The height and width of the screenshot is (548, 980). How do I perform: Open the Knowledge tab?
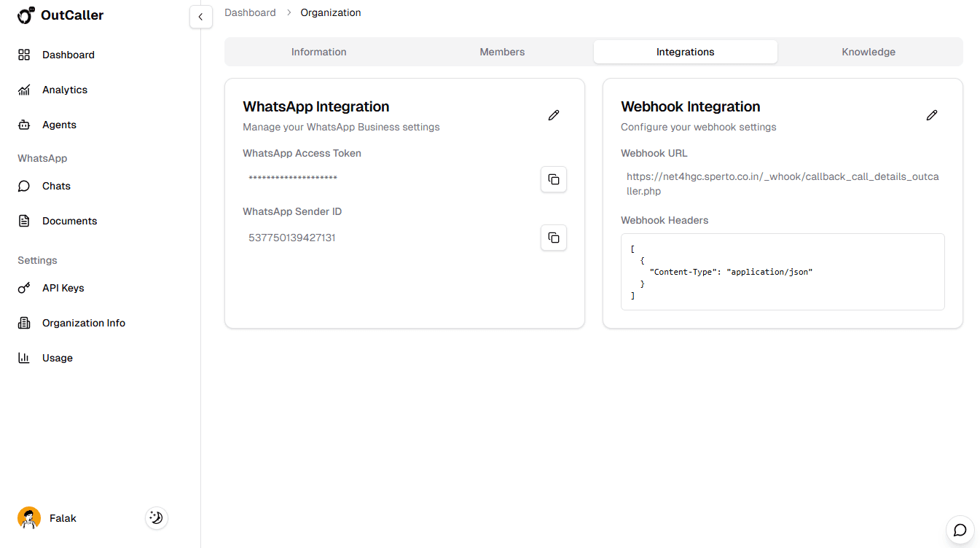click(868, 51)
